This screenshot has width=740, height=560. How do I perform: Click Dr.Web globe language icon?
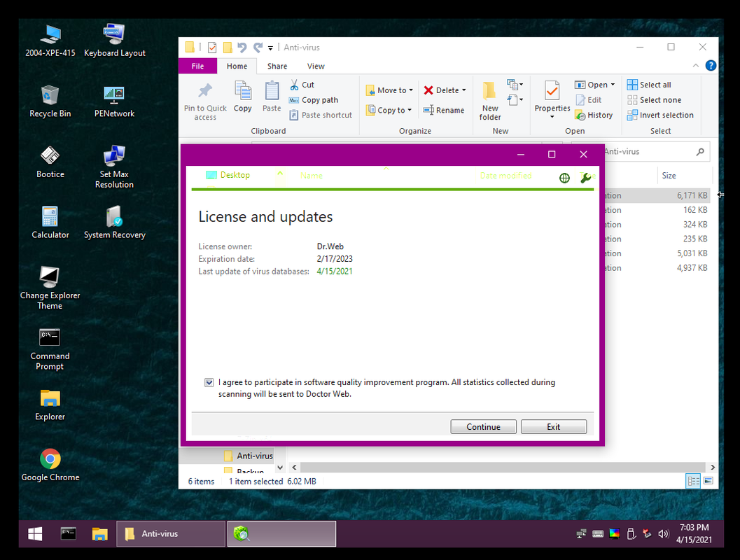(x=564, y=178)
